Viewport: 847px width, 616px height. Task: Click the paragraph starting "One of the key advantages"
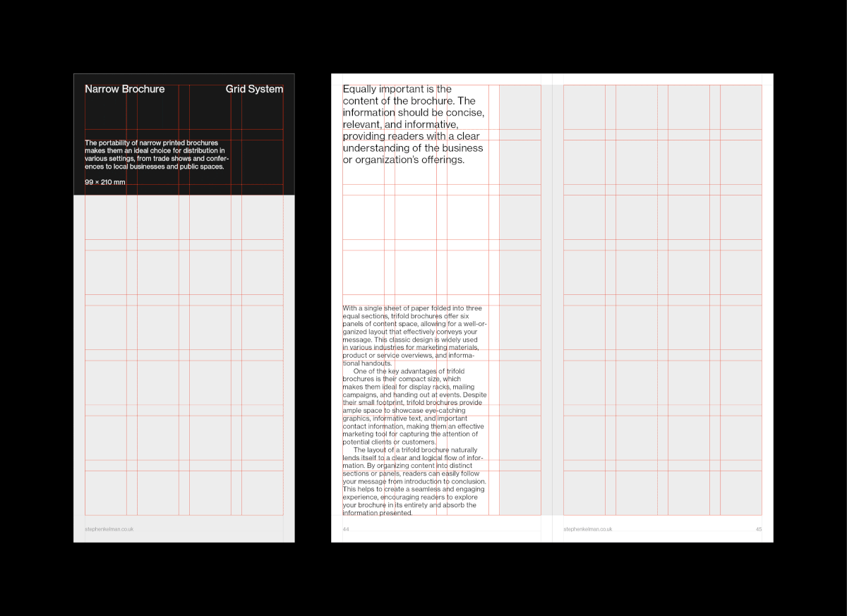click(x=413, y=406)
